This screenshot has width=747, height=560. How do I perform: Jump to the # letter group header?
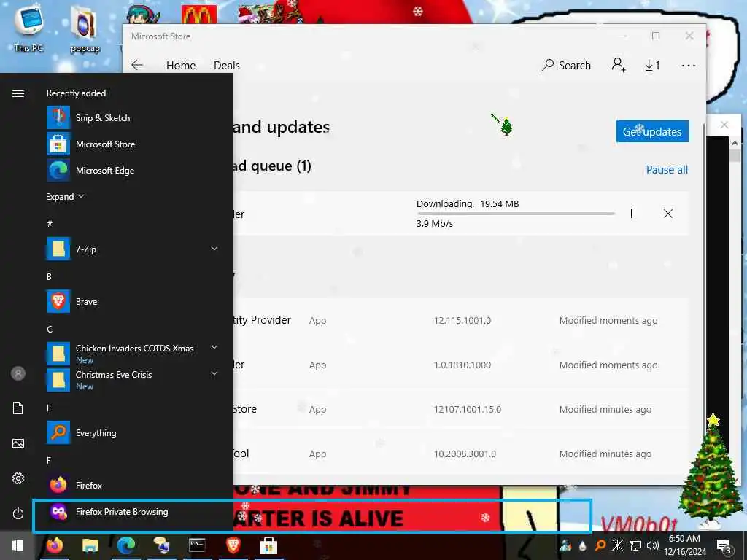[x=50, y=223]
